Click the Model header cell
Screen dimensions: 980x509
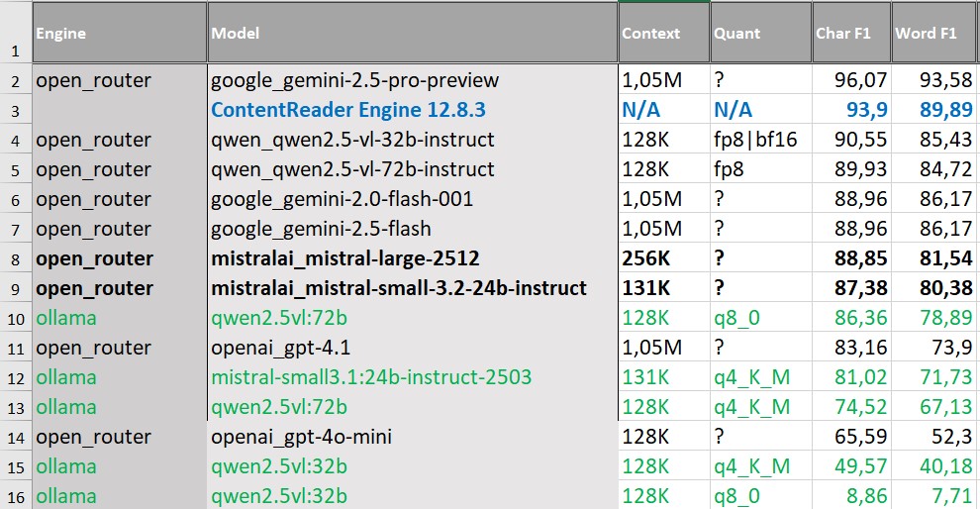412,33
